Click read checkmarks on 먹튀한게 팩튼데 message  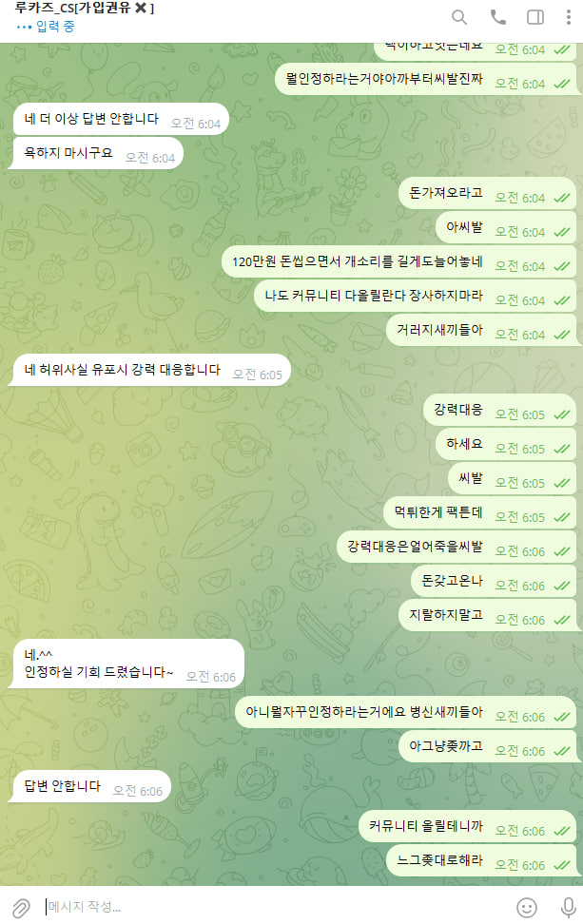tap(562, 517)
